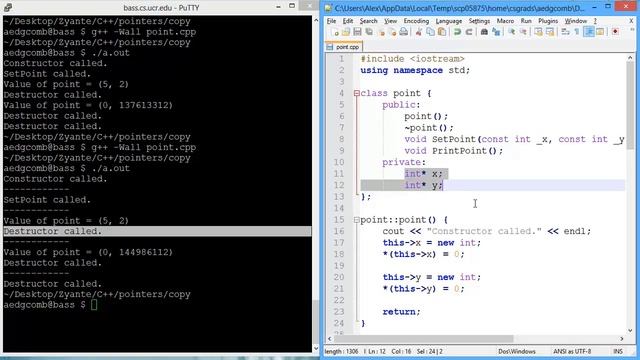Expand the toolbar overflow chevron

coord(632,30)
